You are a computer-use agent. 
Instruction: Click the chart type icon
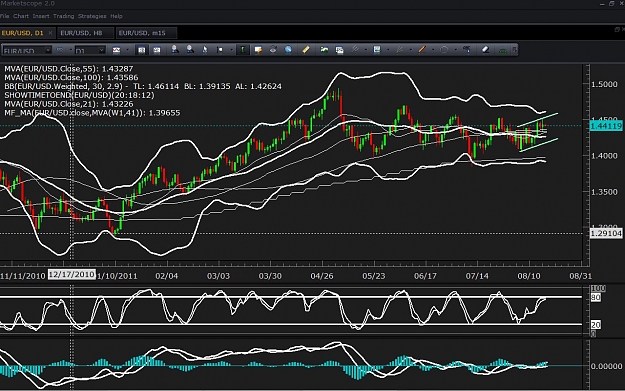click(116, 50)
